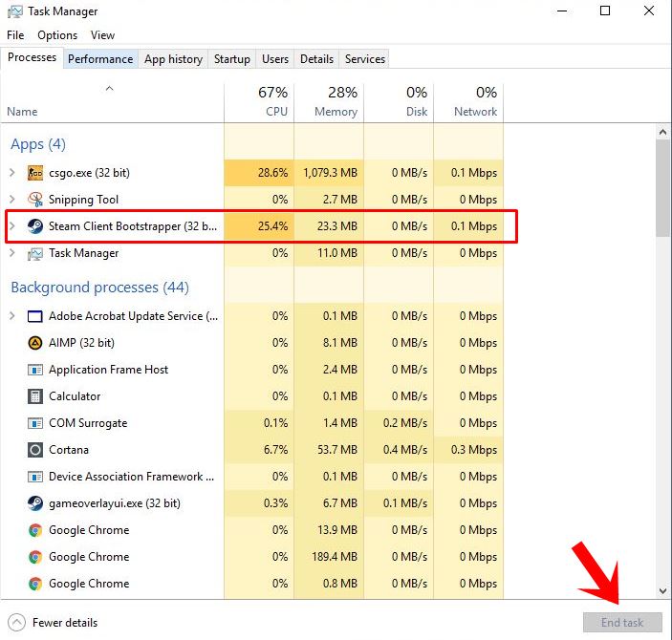
Task: Click Chrome icon in 0.8 MB row
Action: (35, 584)
